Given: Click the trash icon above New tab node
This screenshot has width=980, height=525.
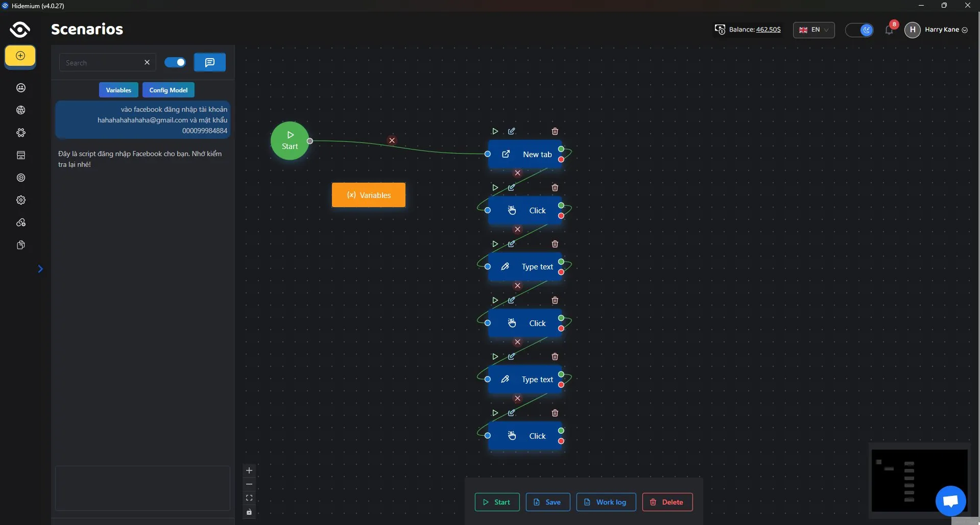Looking at the screenshot, I should tap(555, 132).
